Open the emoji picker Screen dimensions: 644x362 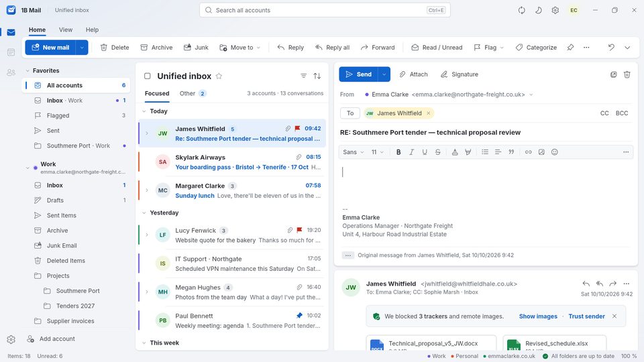click(x=555, y=152)
